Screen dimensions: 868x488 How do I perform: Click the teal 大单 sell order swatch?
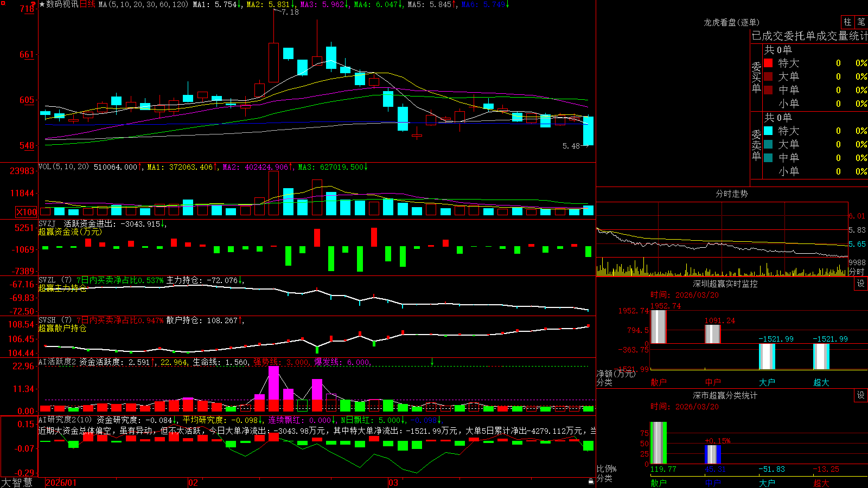tap(768, 144)
